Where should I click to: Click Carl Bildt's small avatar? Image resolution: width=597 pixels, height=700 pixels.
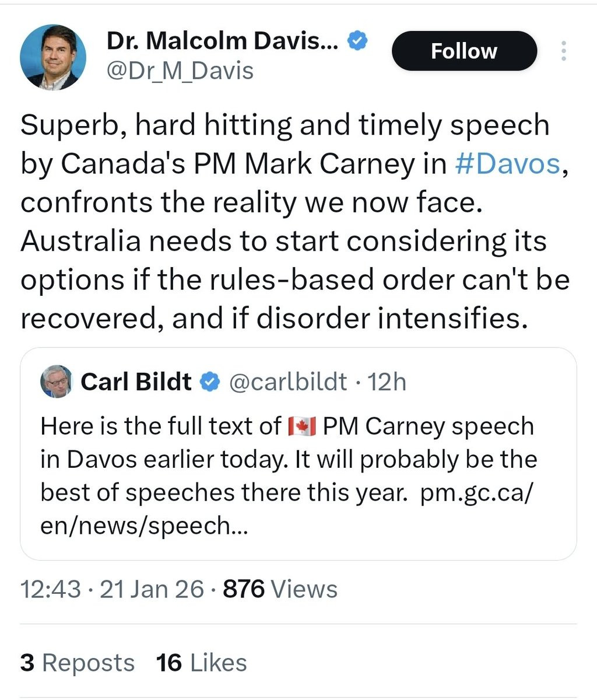click(56, 382)
